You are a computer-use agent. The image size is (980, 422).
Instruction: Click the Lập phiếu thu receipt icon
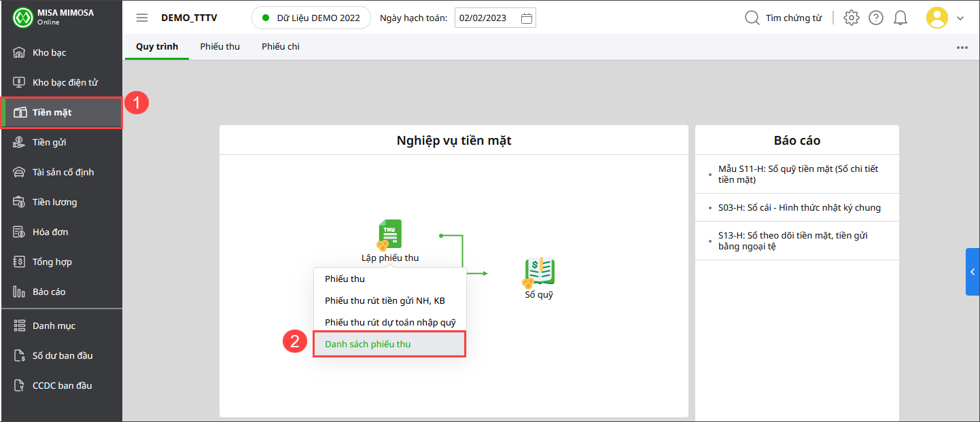tap(389, 235)
